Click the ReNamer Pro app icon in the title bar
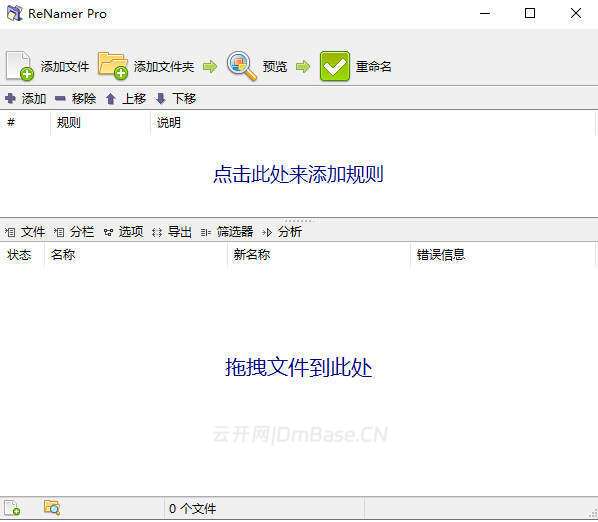This screenshot has height=522, width=598. pyautogui.click(x=15, y=13)
